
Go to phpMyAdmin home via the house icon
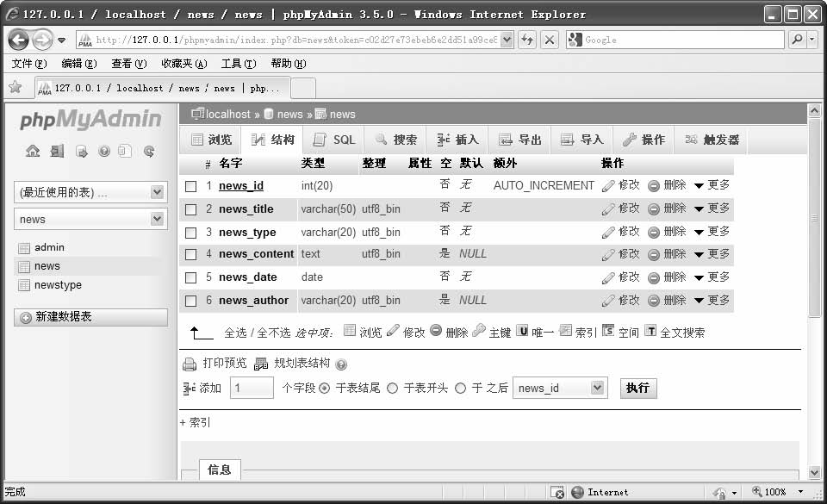coord(33,152)
